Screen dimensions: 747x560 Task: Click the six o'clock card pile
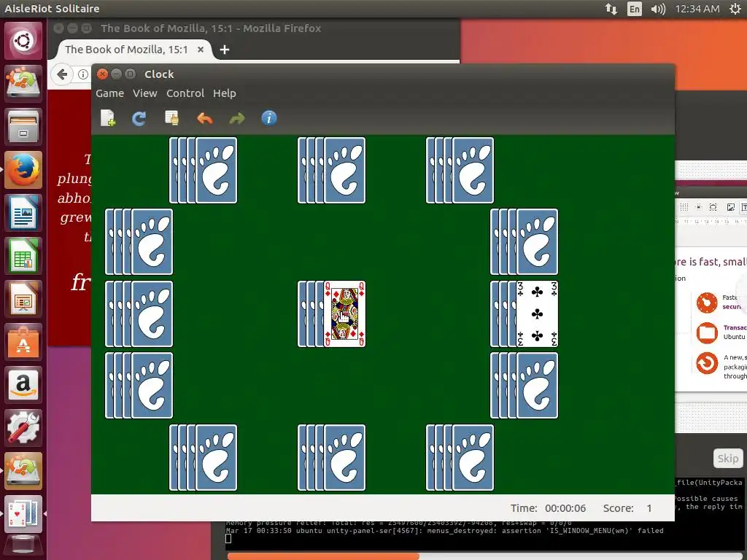[x=332, y=458]
